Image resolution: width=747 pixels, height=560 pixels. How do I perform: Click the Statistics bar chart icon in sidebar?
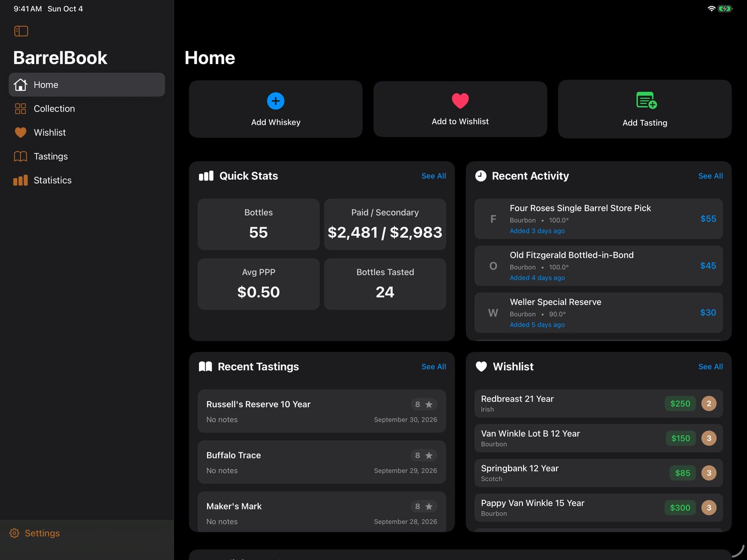20,180
